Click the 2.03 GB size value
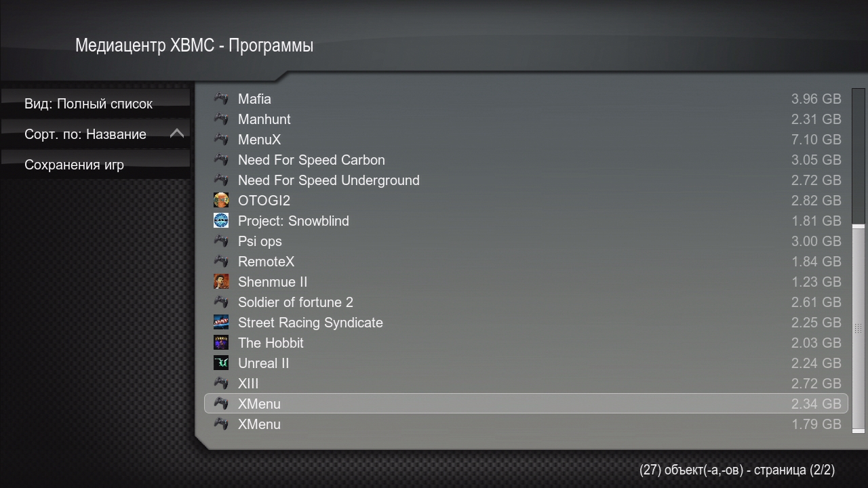The width and height of the screenshot is (868, 488). [816, 343]
